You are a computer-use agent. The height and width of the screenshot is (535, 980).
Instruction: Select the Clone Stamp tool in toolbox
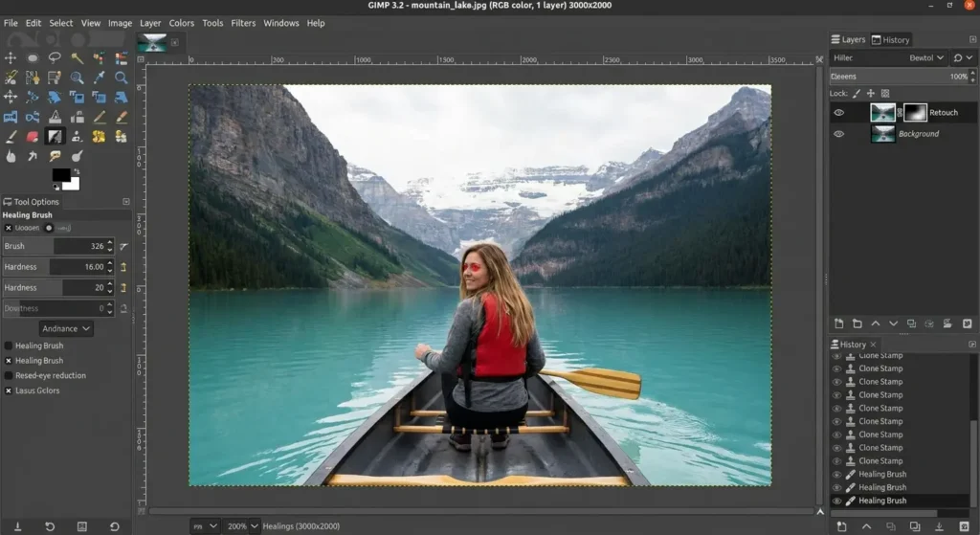click(77, 136)
